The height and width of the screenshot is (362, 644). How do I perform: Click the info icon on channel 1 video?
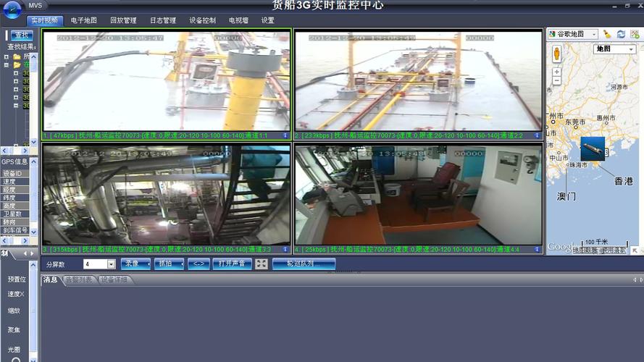point(285,135)
